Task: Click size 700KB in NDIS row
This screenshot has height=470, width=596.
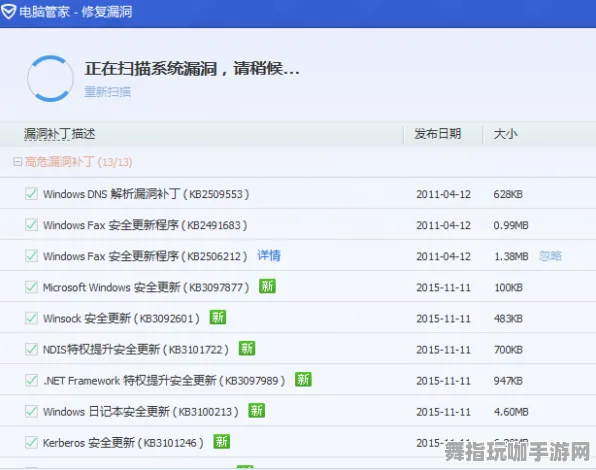Action: click(508, 350)
